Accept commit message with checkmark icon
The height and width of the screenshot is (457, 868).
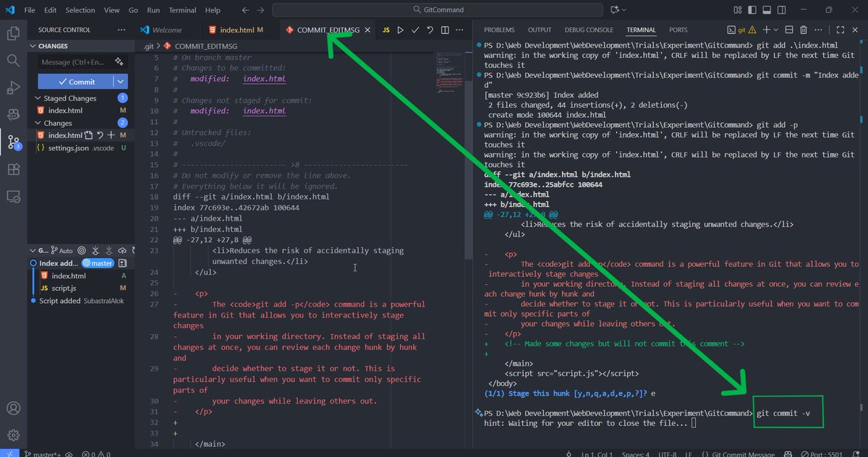415,30
